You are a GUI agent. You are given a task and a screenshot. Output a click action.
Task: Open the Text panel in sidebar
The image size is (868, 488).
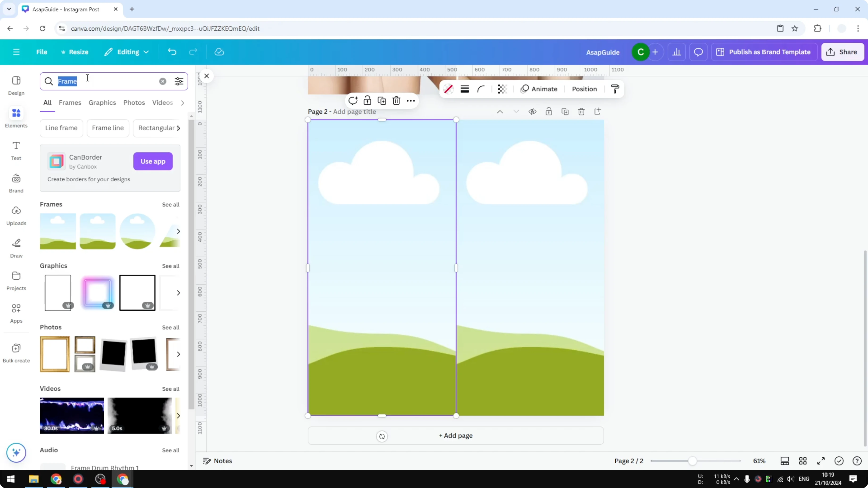[x=16, y=151]
